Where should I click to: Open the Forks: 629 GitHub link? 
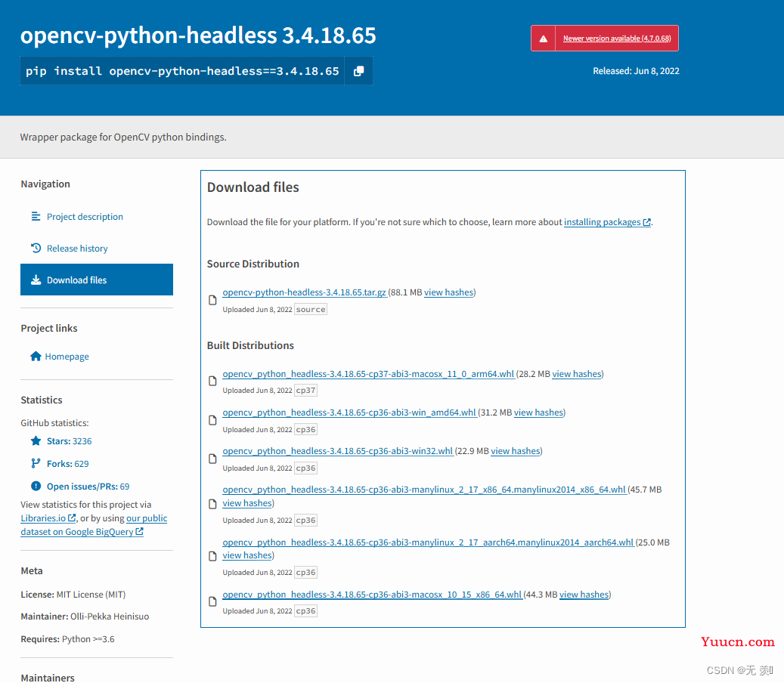click(x=68, y=464)
